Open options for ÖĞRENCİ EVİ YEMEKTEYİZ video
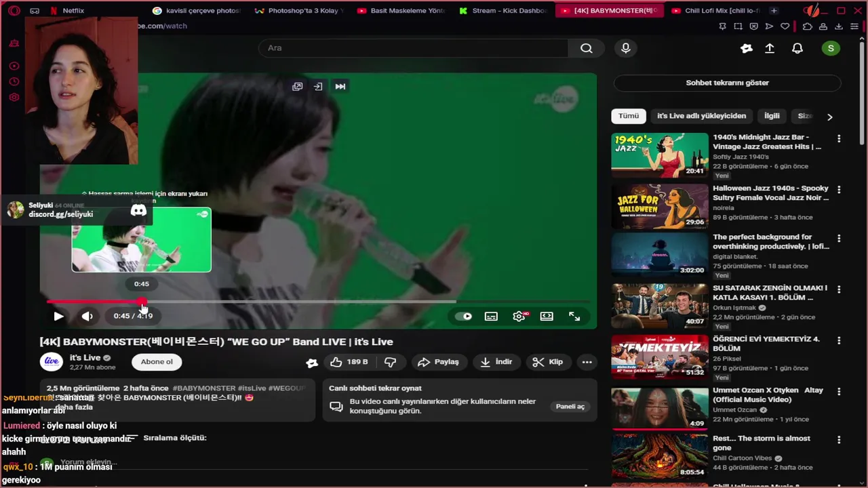868x488 pixels. tap(839, 340)
